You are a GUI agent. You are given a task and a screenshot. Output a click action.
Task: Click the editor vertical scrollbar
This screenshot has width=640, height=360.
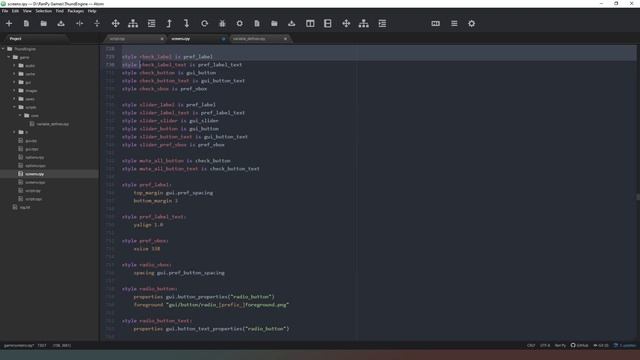click(638, 197)
